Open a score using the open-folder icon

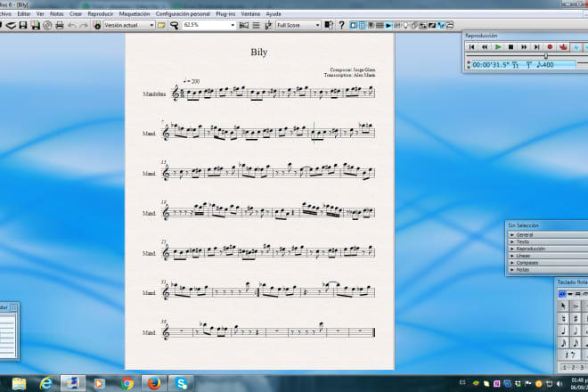point(11,25)
